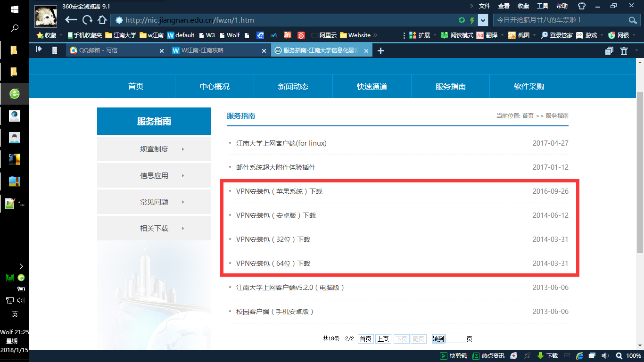Screen dimensions: 644x362
Task: Open the 快速通道 navigation menu item
Action: point(372,87)
